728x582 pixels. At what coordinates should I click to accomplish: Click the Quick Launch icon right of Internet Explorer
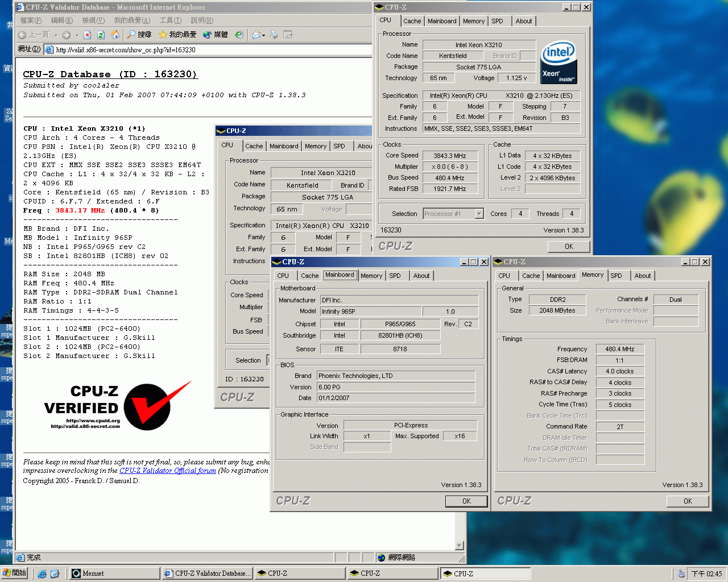pyautogui.click(x=55, y=573)
